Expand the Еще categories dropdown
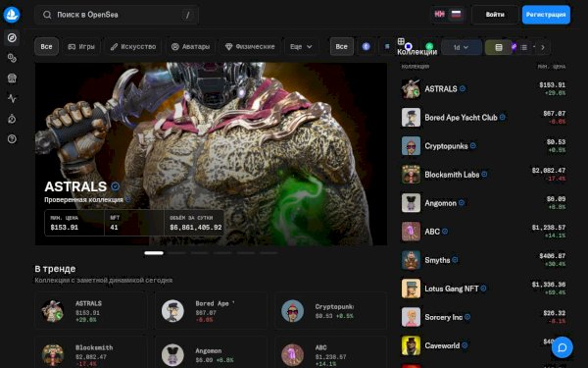 coord(301,46)
